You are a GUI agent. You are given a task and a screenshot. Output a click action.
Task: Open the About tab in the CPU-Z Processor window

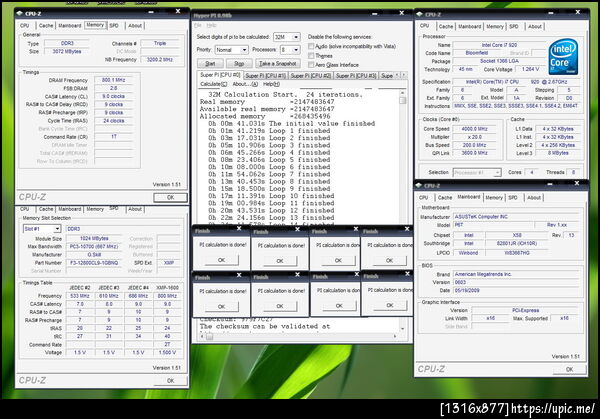[535, 27]
